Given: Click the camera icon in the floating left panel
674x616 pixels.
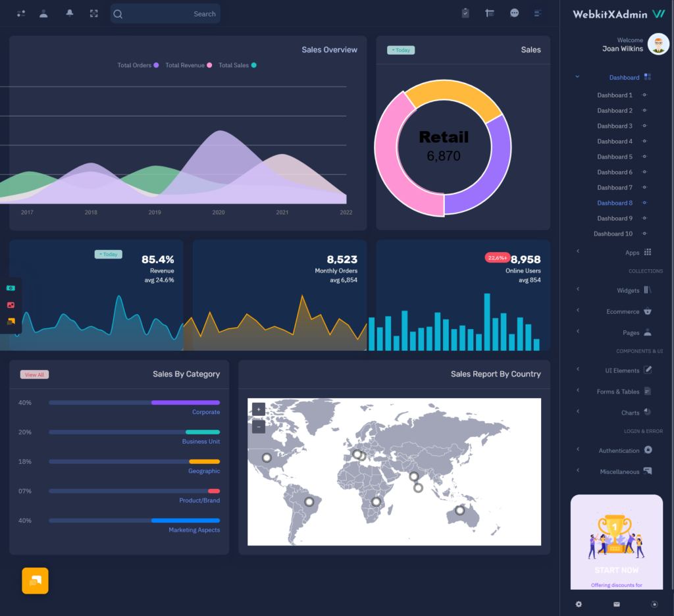Looking at the screenshot, I should [10, 288].
